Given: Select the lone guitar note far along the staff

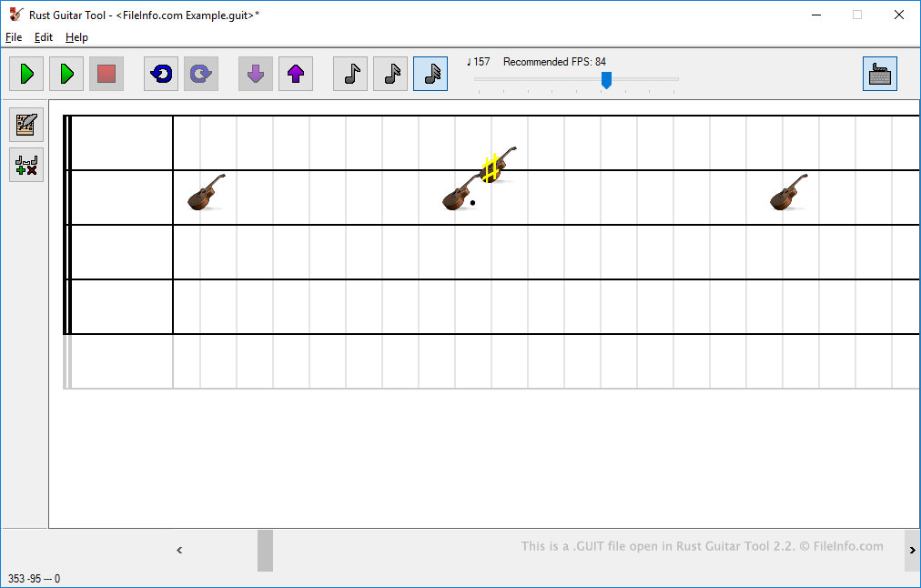Looking at the screenshot, I should (x=789, y=192).
